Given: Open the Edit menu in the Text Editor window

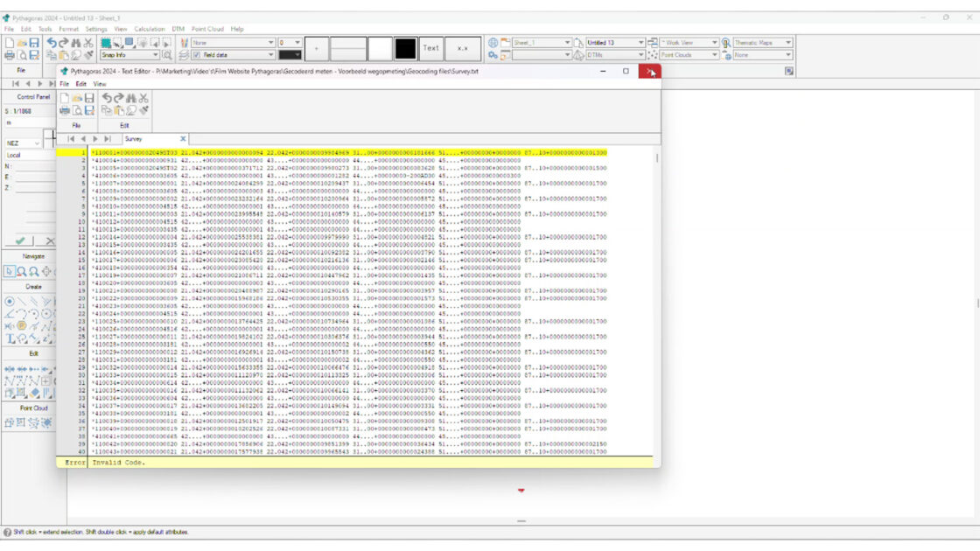Looking at the screenshot, I should click(81, 84).
